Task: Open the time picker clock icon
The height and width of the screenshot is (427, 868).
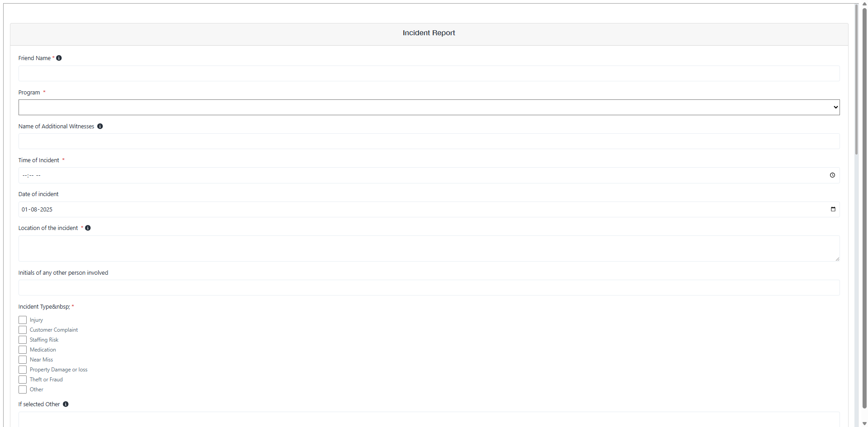Action: tap(832, 175)
